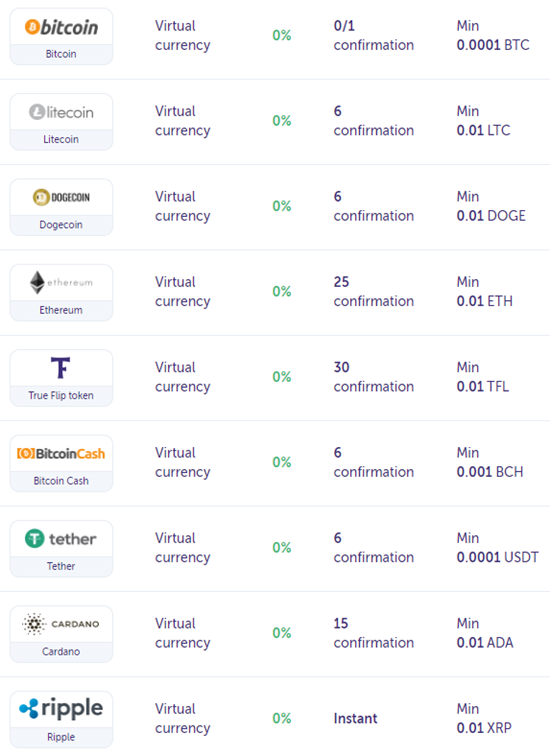
Task: Select the True Flip token logo
Action: tap(61, 368)
